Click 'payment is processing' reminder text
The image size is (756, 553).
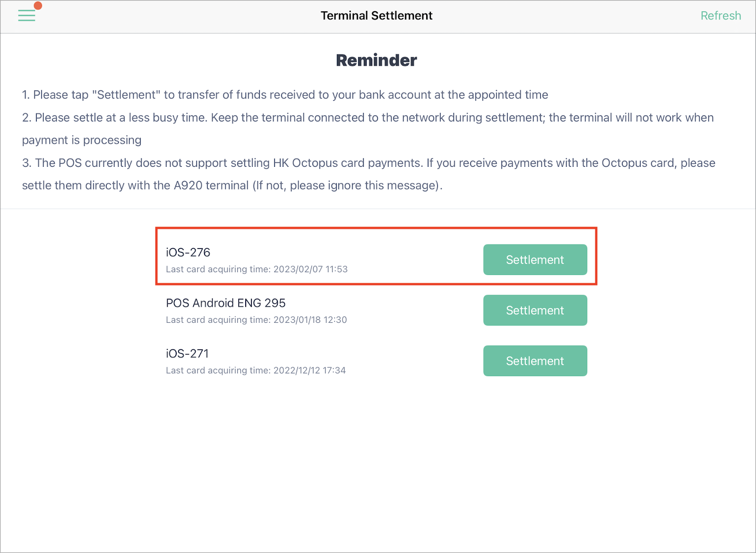82,140
